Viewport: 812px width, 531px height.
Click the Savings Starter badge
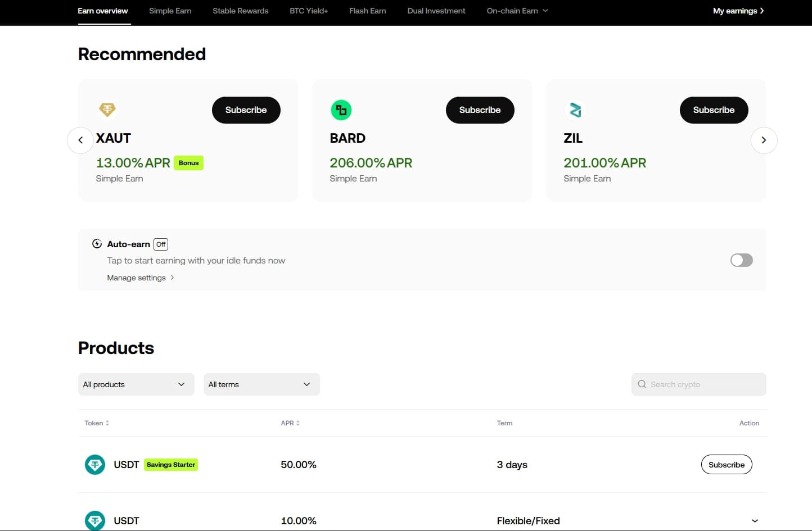171,465
